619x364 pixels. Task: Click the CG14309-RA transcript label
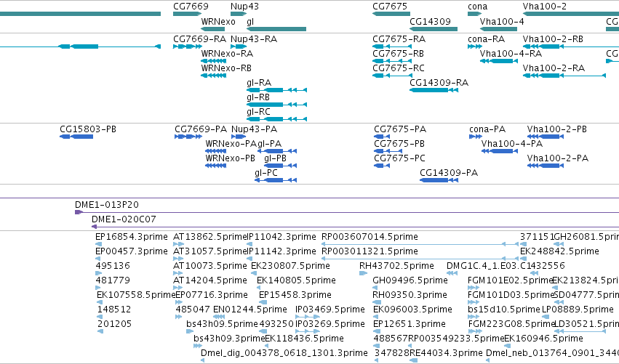pyautogui.click(x=439, y=83)
